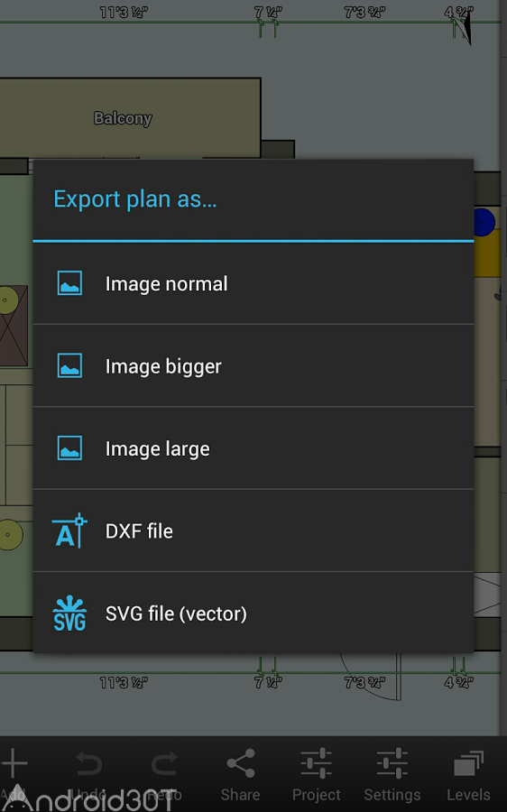Select the Image normal export option
Image resolution: width=507 pixels, height=812 pixels.
click(253, 284)
